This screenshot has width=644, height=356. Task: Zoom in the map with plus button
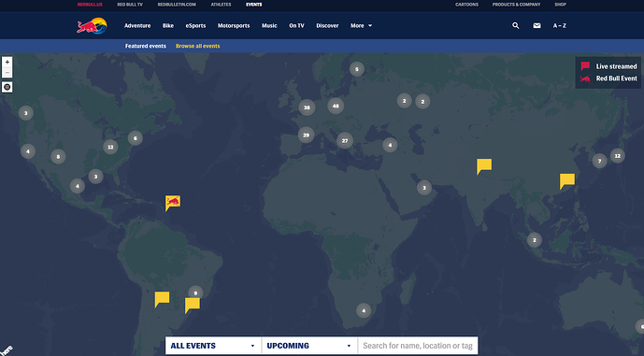click(7, 62)
